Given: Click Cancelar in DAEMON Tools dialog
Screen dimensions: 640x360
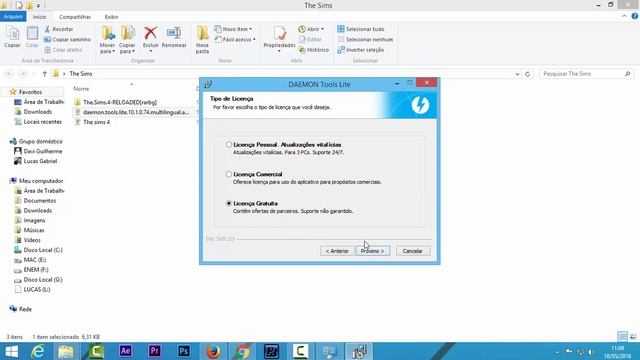Looking at the screenshot, I should coord(413,251).
